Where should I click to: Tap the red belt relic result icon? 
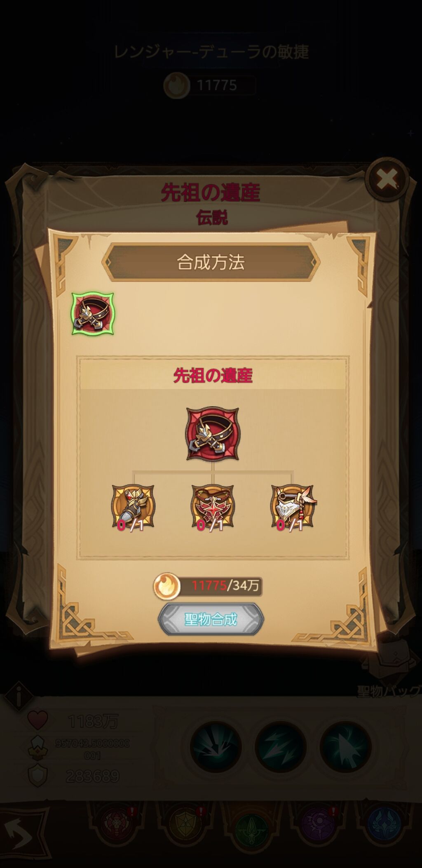click(212, 433)
